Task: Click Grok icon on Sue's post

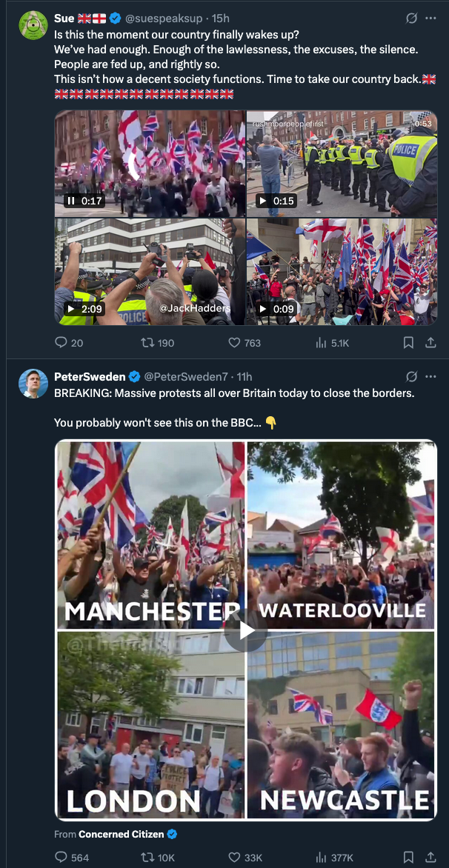Action: pos(412,18)
